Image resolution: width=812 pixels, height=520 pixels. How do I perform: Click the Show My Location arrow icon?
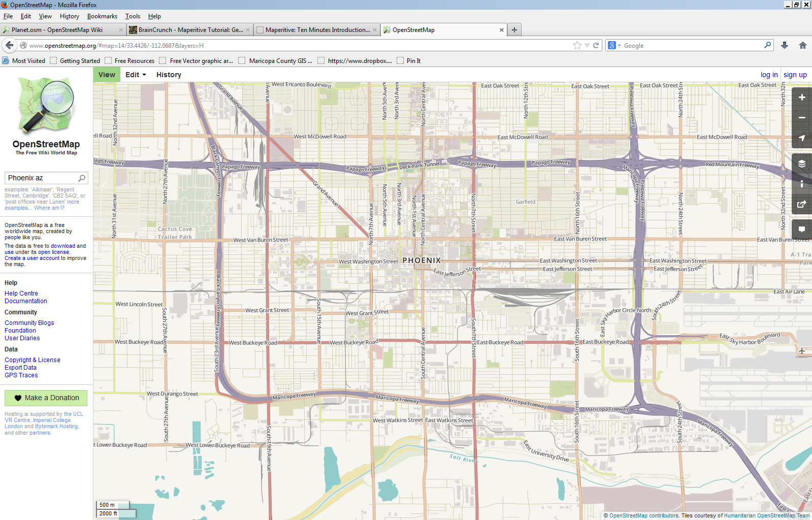[802, 138]
